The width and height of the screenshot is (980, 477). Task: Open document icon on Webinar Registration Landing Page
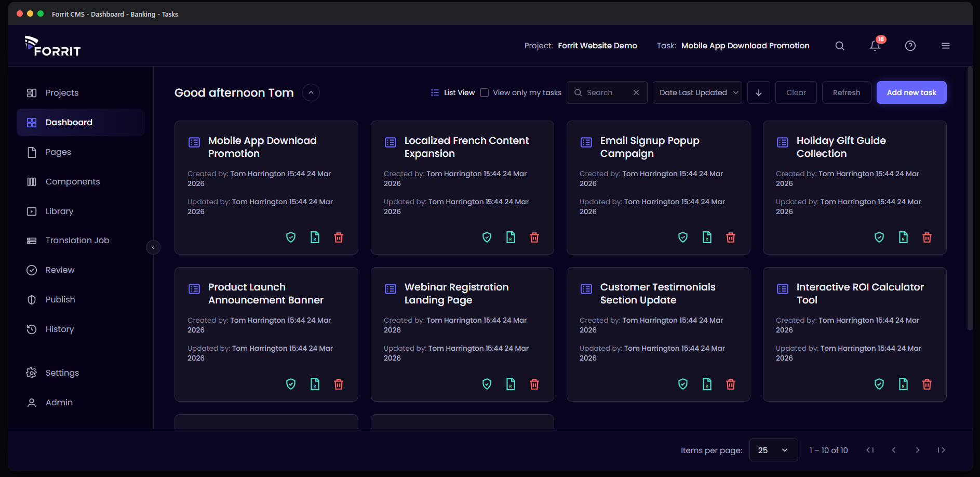pyautogui.click(x=511, y=384)
